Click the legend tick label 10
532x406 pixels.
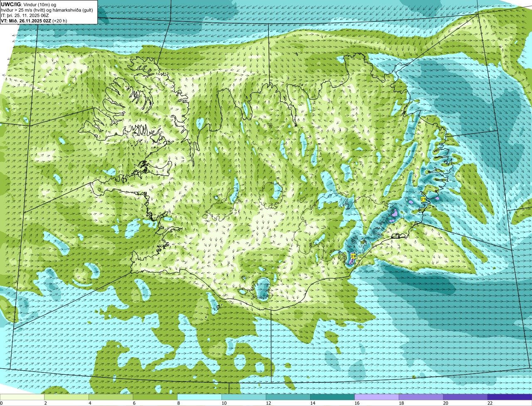click(224, 403)
